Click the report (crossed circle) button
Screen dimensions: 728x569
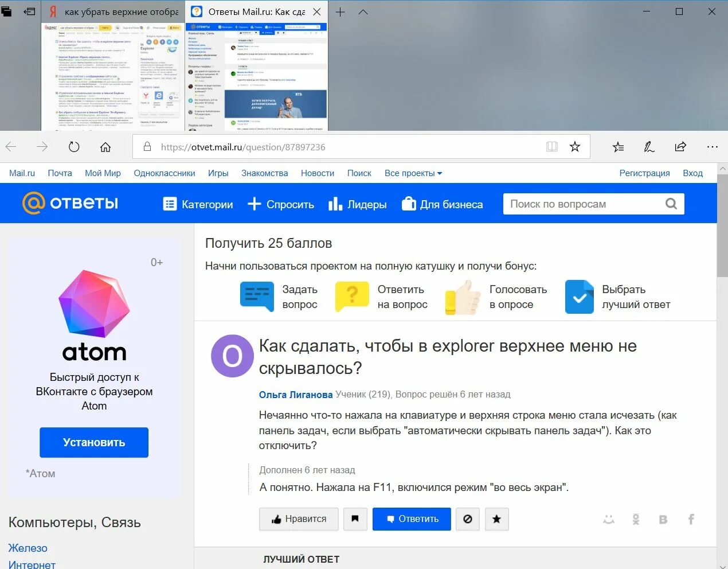(468, 519)
